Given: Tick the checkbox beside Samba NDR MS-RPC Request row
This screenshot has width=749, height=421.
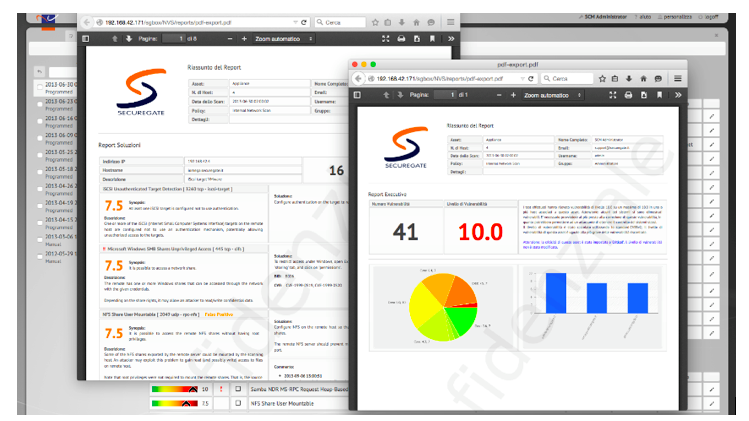Looking at the screenshot, I should [x=237, y=388].
